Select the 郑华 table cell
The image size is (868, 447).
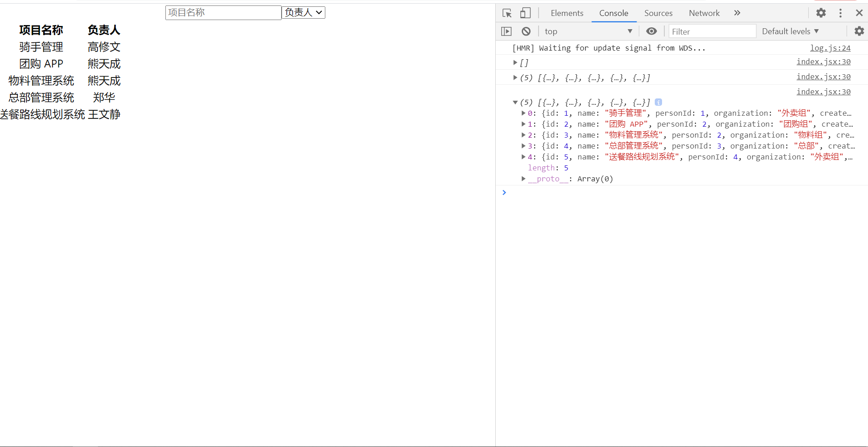tap(104, 98)
